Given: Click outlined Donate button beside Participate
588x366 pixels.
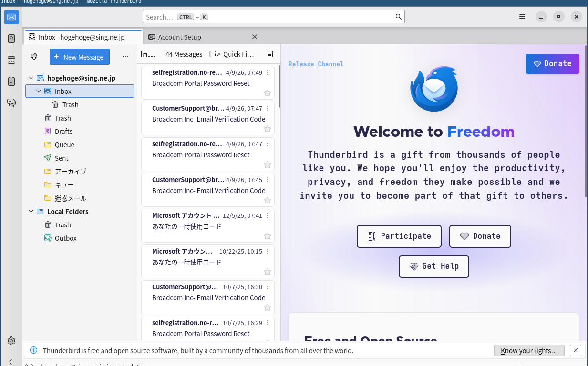Looking at the screenshot, I should 480,236.
